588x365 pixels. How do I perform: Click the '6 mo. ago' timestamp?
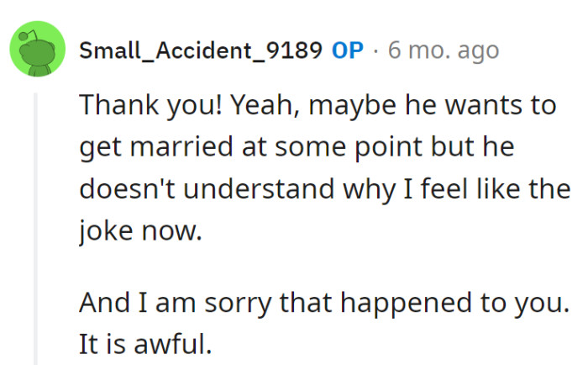click(443, 50)
